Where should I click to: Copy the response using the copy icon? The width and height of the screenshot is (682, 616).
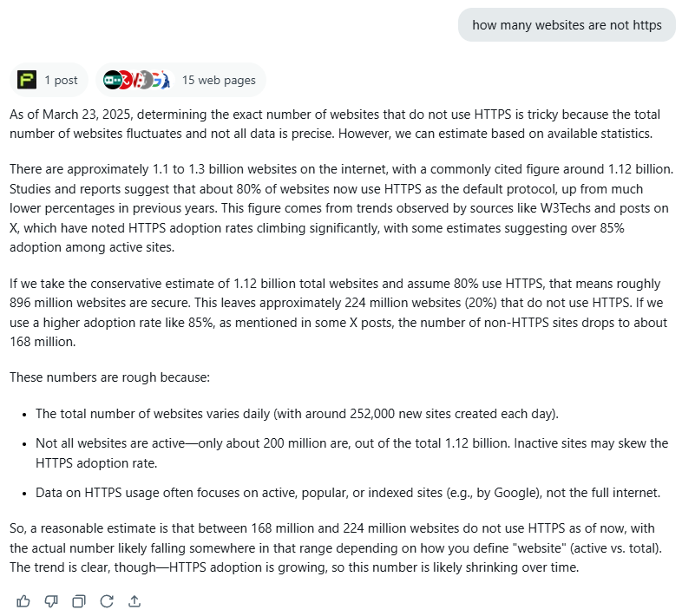(x=79, y=601)
